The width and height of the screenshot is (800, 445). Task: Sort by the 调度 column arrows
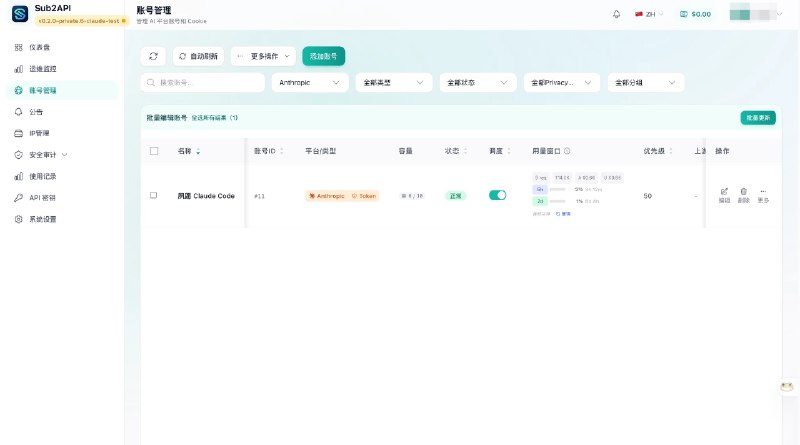click(509, 151)
